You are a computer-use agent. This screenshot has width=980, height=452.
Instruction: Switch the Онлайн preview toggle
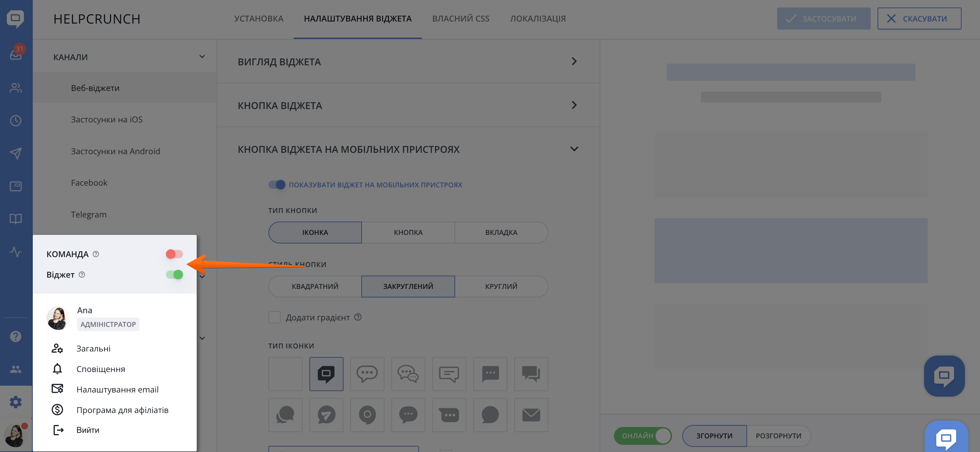(642, 436)
